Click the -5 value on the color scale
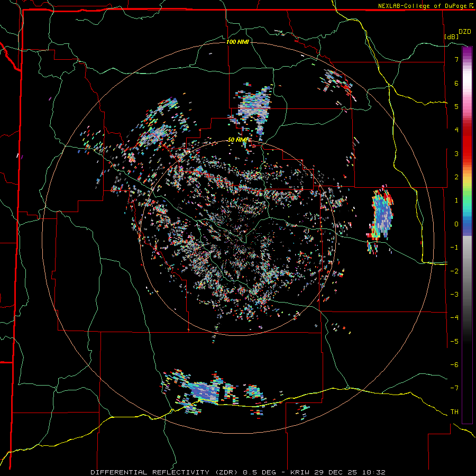The image size is (476, 476). click(x=454, y=341)
